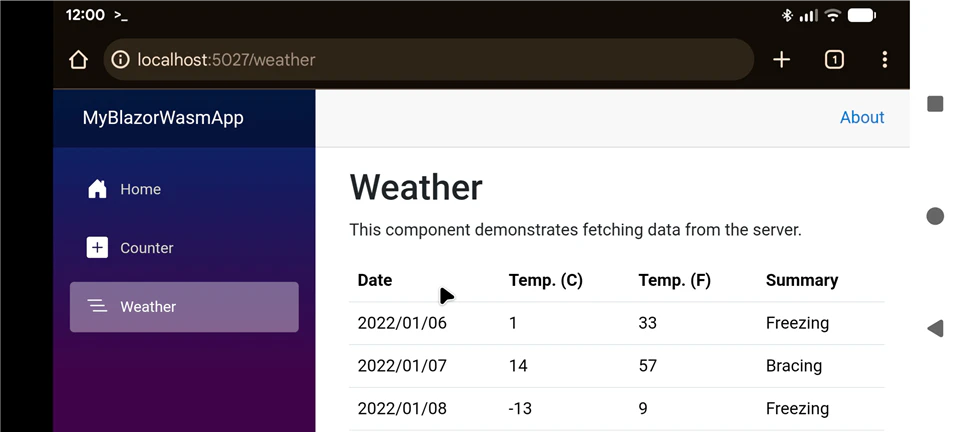The height and width of the screenshot is (432, 960).
Task: Click the 2022/01/07 date cell
Action: (x=402, y=366)
